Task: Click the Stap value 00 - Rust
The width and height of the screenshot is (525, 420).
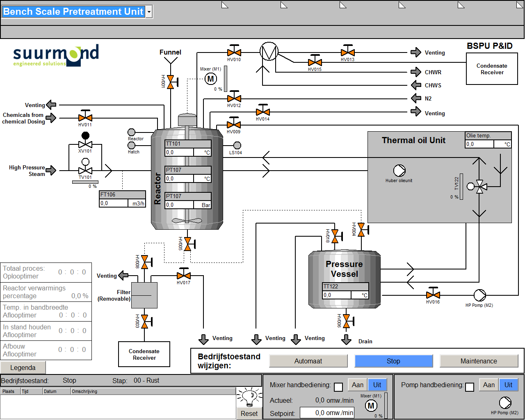Action: coord(146,381)
